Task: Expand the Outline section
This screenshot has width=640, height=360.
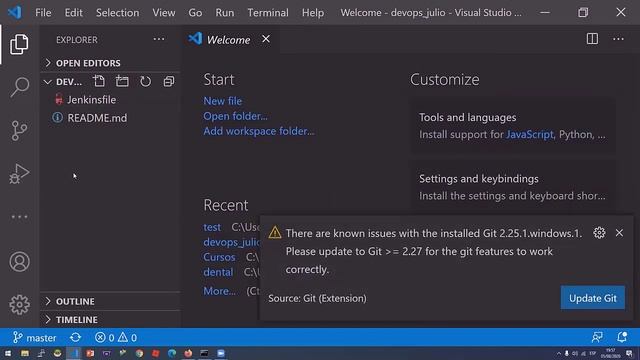Action: point(110,301)
